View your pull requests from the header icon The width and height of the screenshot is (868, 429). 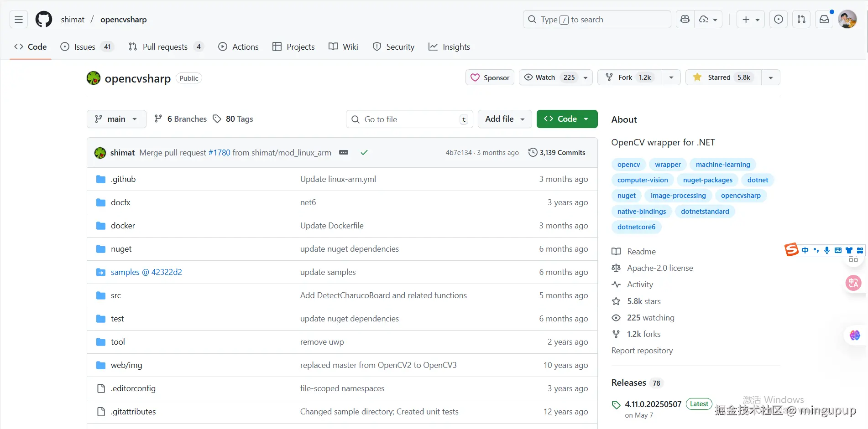click(801, 19)
